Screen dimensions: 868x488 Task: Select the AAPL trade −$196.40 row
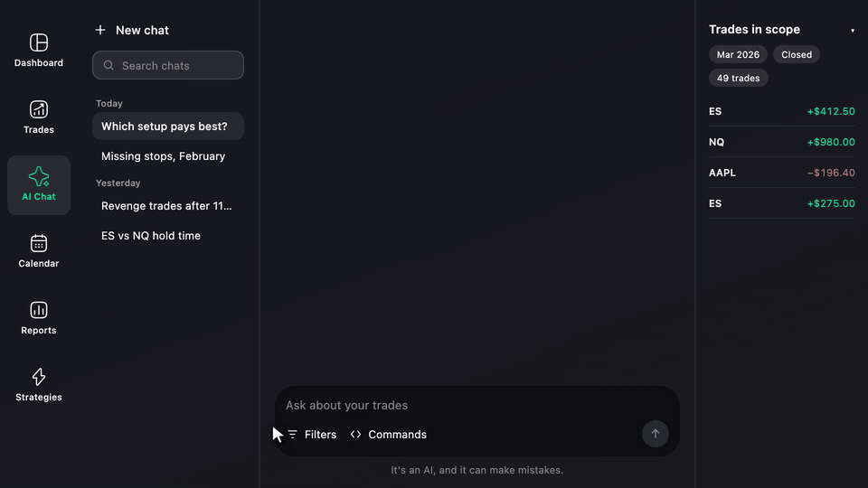coord(781,173)
